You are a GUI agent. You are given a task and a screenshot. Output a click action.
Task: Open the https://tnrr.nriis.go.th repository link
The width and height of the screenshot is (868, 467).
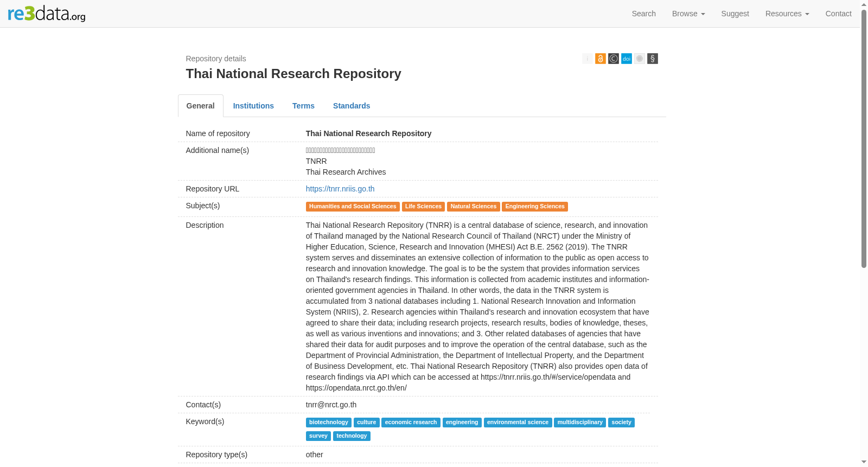340,189
